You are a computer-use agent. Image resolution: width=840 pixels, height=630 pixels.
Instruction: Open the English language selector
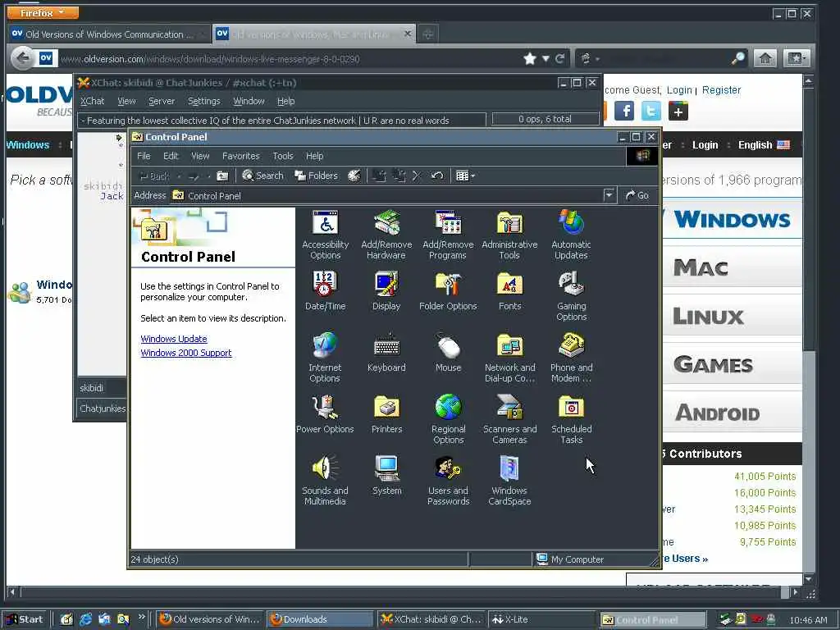tap(764, 144)
